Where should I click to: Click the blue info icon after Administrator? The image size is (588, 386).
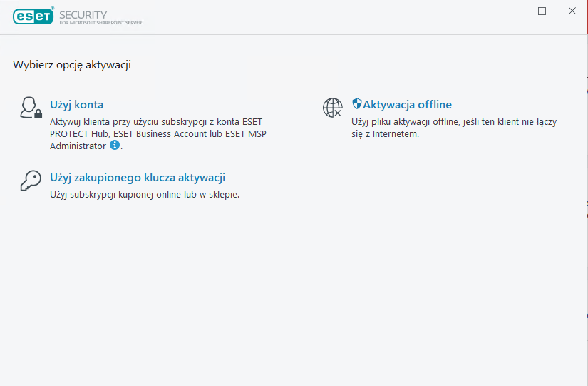coord(115,145)
